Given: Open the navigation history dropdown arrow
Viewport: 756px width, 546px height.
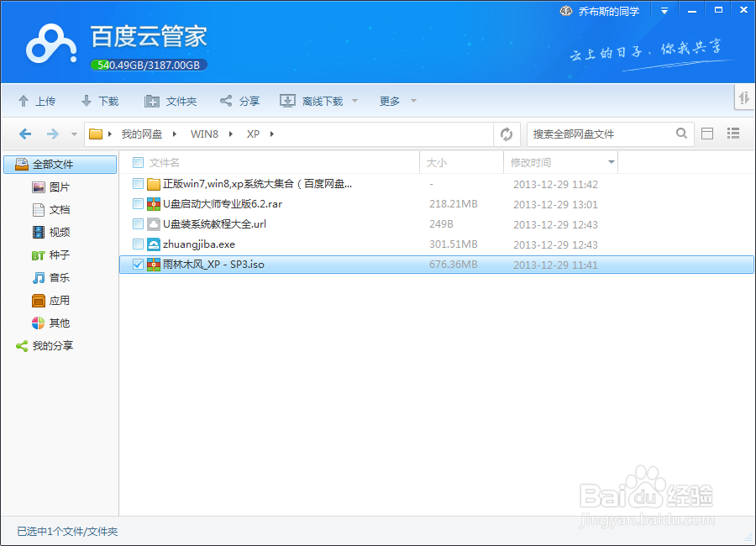Looking at the screenshot, I should pyautogui.click(x=74, y=134).
